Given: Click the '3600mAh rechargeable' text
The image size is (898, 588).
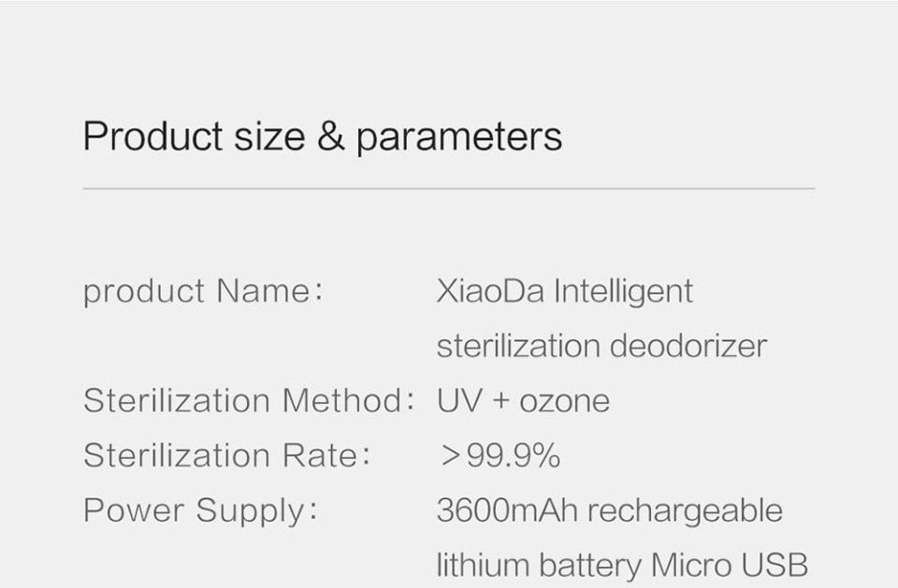Looking at the screenshot, I should [x=609, y=510].
